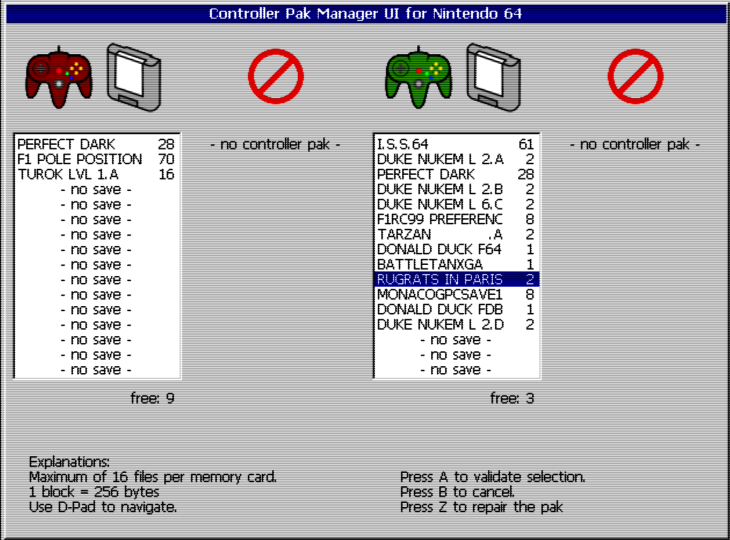Viewport: 730px width, 540px height.
Task: Click 'Use D-Pad to navigate' text
Action: pos(103,507)
